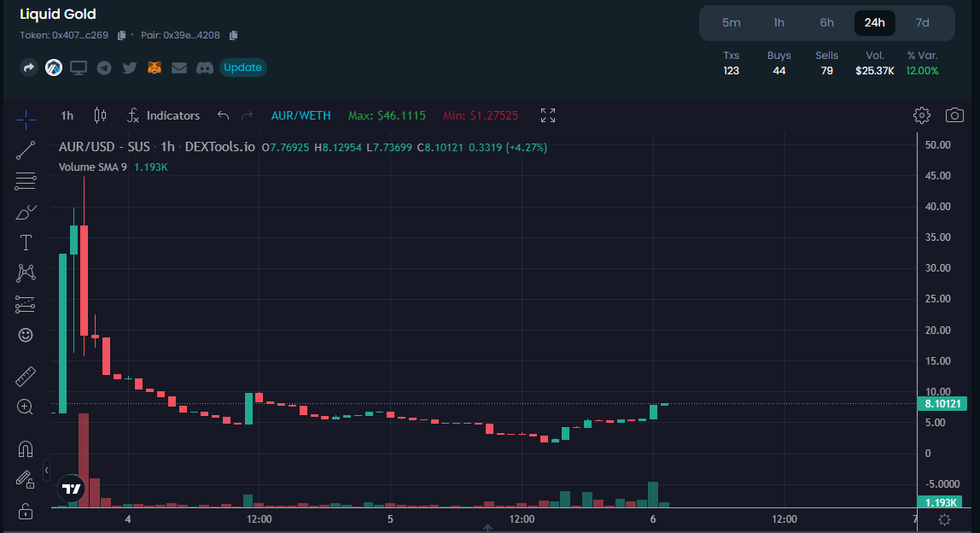Toggle lock all drawing tools

pos(26,511)
